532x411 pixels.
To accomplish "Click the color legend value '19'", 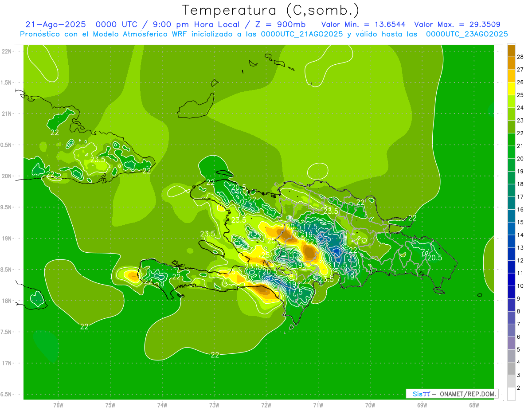I will pos(520,171).
